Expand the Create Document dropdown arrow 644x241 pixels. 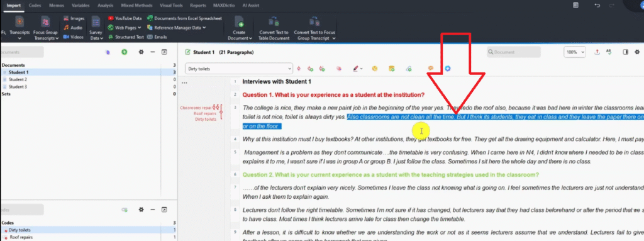tap(250, 38)
